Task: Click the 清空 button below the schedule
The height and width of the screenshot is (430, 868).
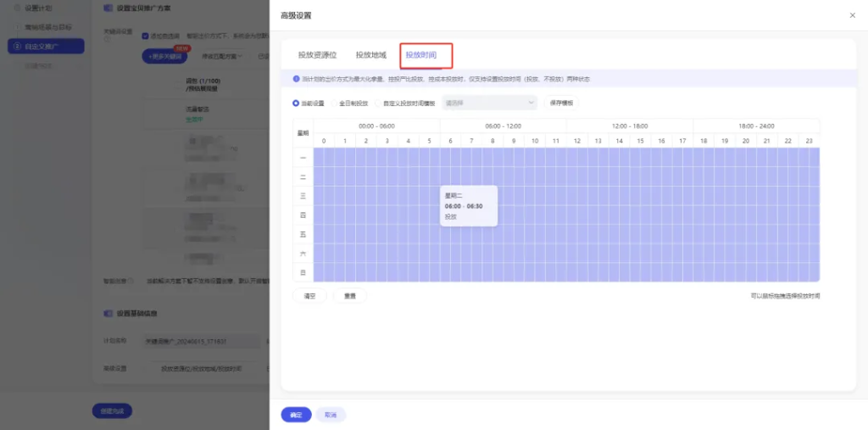Action: click(x=309, y=296)
